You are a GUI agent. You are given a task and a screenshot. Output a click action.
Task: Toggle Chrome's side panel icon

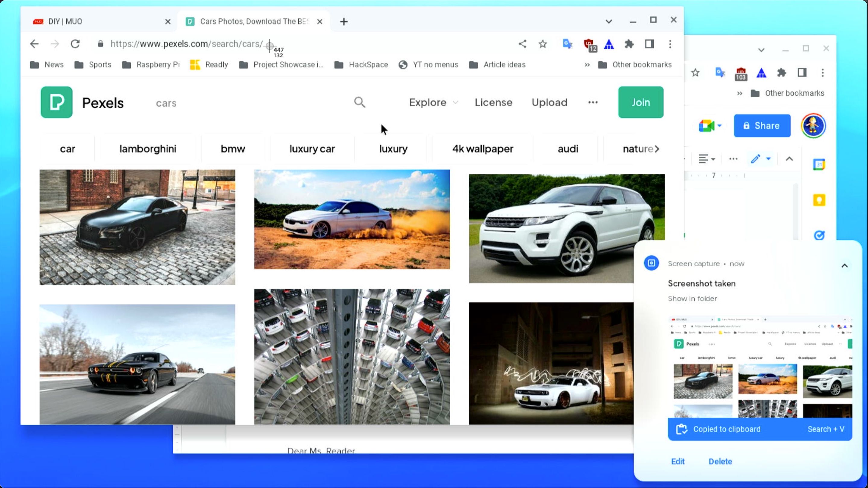pos(650,44)
